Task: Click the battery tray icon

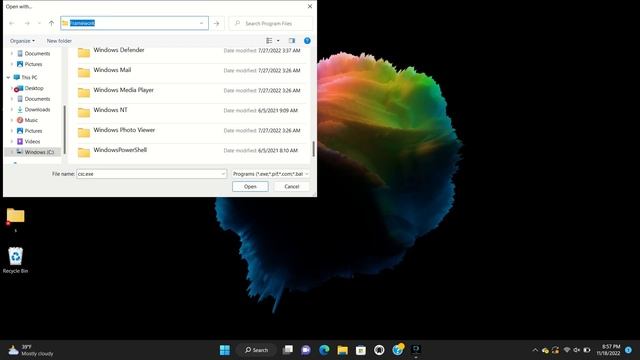Action: pyautogui.click(x=587, y=350)
